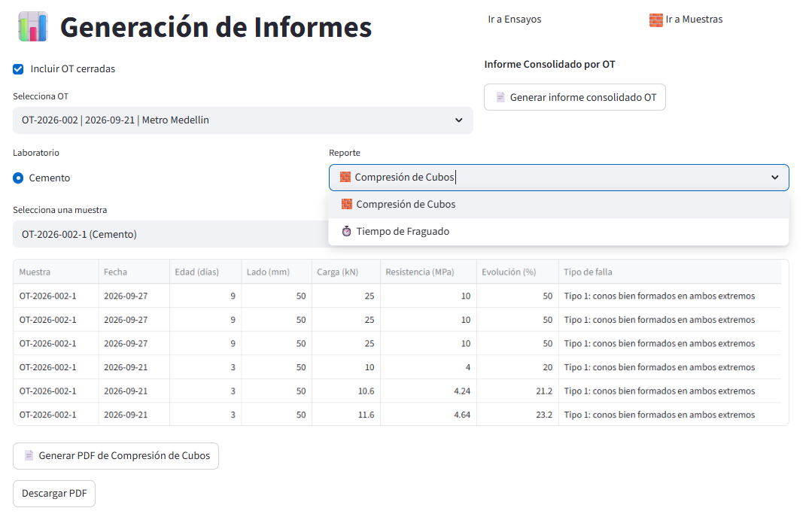Select the Cemento laboratory radio button
The height and width of the screenshot is (517, 812).
[x=18, y=178]
